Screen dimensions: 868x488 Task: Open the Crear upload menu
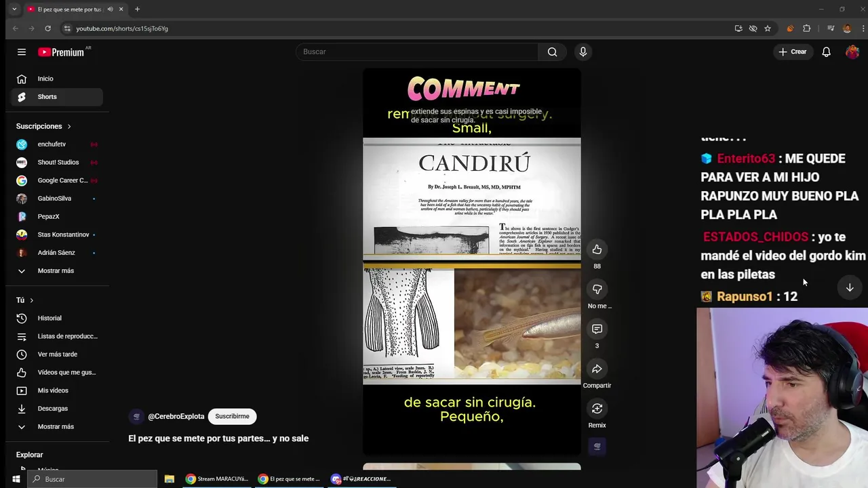pyautogui.click(x=793, y=52)
